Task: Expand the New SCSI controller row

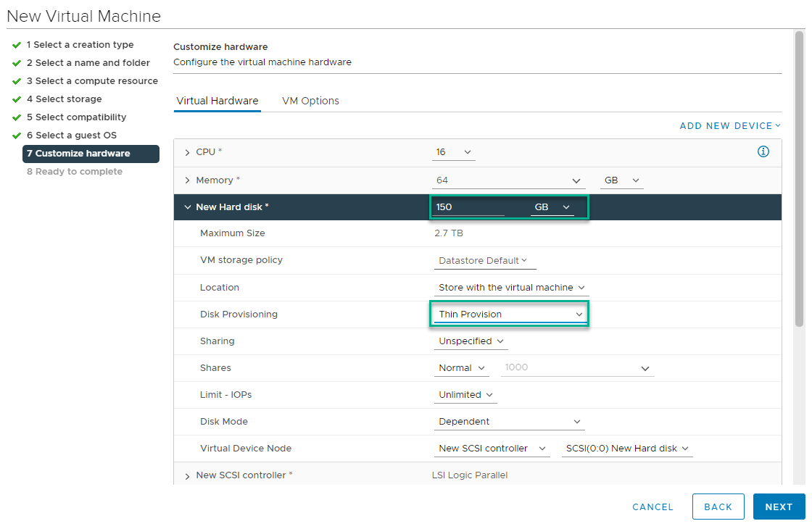Action: tap(187, 476)
